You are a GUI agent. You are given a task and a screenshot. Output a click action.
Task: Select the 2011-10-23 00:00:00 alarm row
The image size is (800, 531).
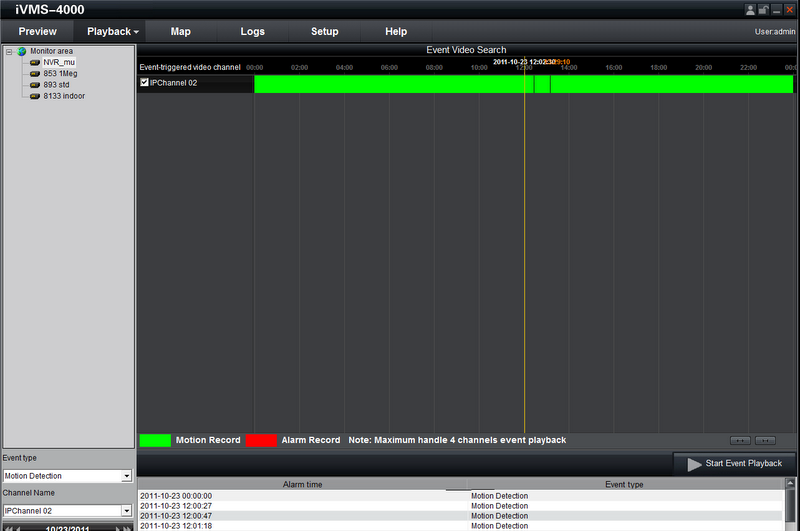pyautogui.click(x=460, y=496)
